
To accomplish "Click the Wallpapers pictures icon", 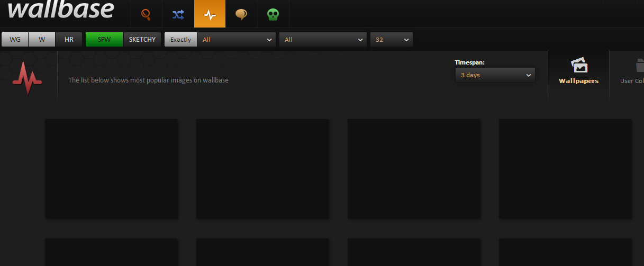I will [579, 66].
